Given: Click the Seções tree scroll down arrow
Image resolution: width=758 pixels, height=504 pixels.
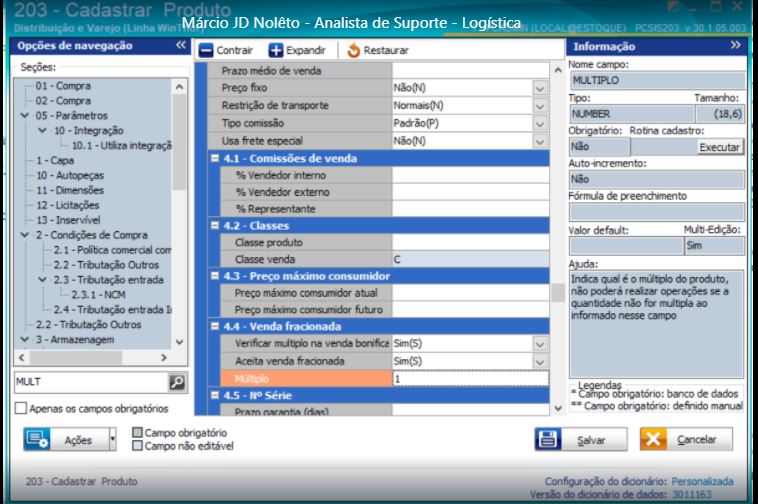Looking at the screenshot, I should [x=179, y=342].
